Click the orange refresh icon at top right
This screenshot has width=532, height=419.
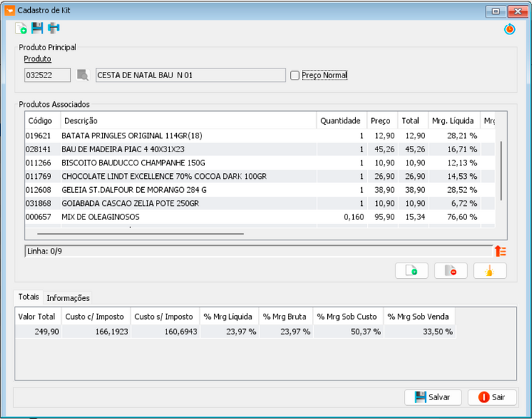click(x=509, y=29)
